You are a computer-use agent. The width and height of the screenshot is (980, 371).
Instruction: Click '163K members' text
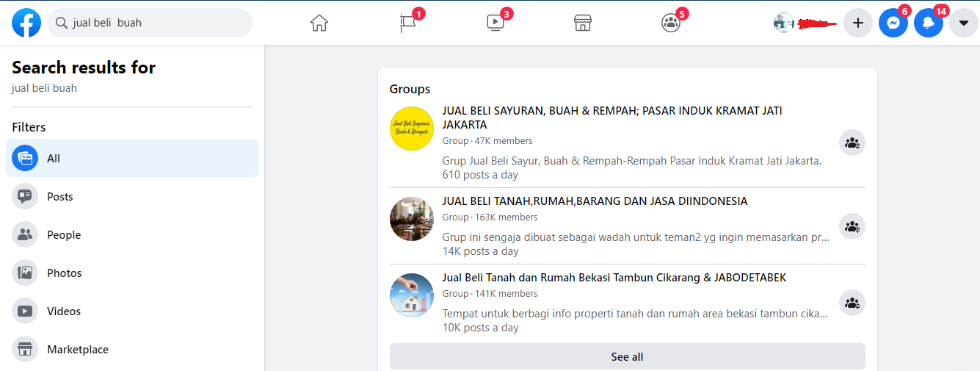click(507, 217)
